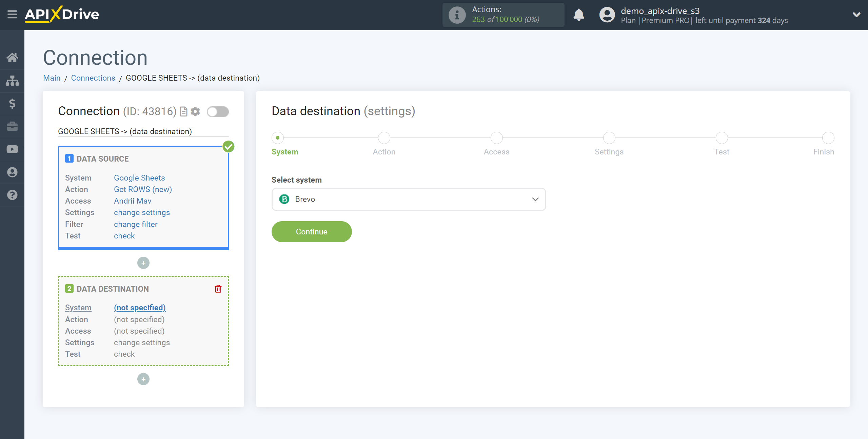Click the Continue button to proceed
This screenshot has width=868, height=439.
312,231
